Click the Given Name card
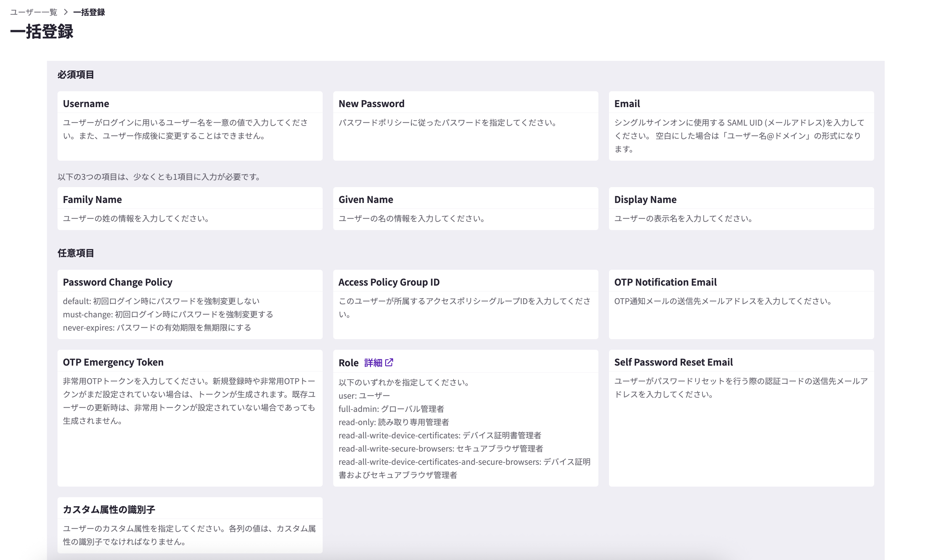The image size is (931, 560). click(x=465, y=209)
